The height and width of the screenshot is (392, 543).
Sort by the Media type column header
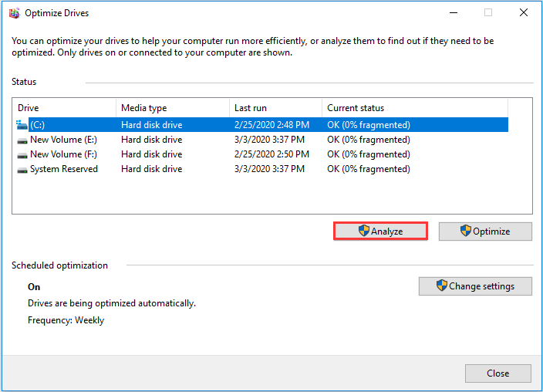(x=173, y=108)
